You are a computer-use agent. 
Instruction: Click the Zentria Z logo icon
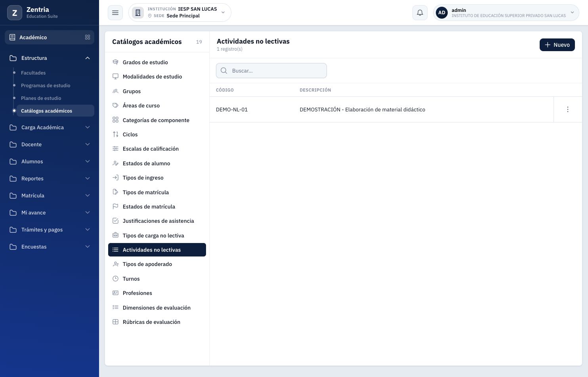click(x=15, y=13)
